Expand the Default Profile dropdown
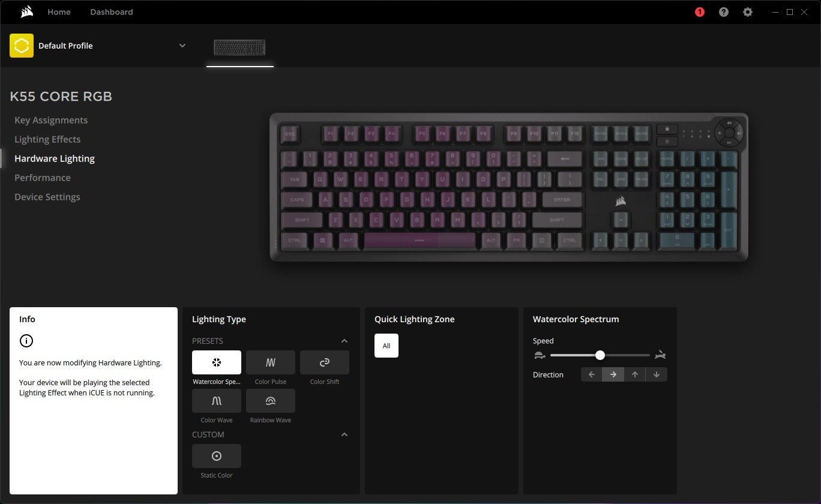821x504 pixels. (x=182, y=46)
